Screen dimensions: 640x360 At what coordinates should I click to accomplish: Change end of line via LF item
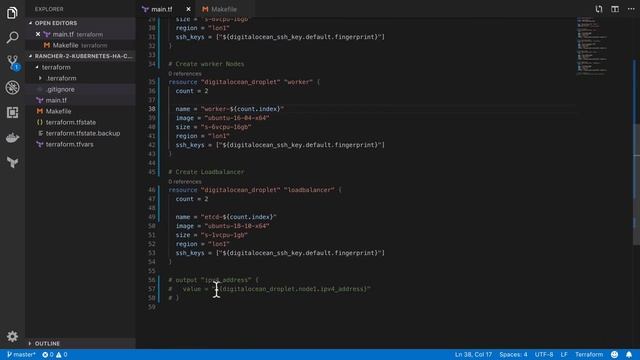(x=564, y=354)
